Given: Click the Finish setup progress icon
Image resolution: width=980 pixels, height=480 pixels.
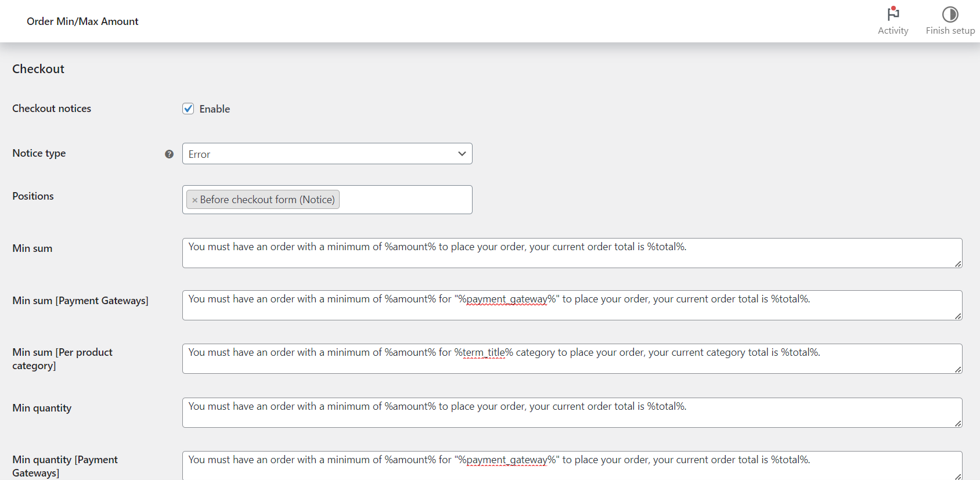Looking at the screenshot, I should pyautogui.click(x=950, y=14).
